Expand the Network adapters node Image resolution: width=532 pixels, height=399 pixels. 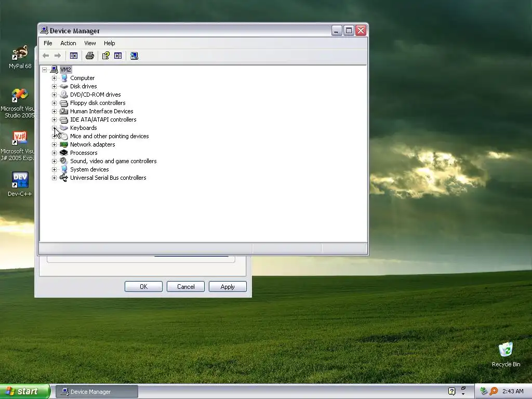click(x=54, y=144)
